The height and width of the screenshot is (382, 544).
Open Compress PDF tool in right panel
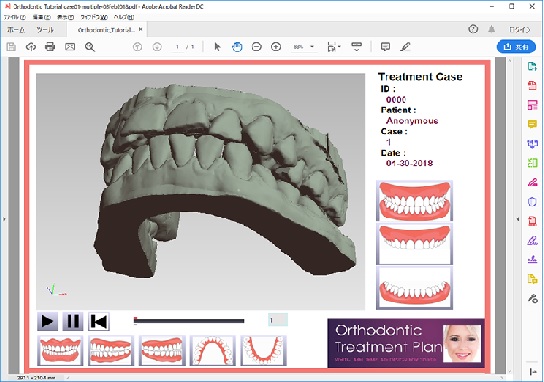(x=532, y=221)
